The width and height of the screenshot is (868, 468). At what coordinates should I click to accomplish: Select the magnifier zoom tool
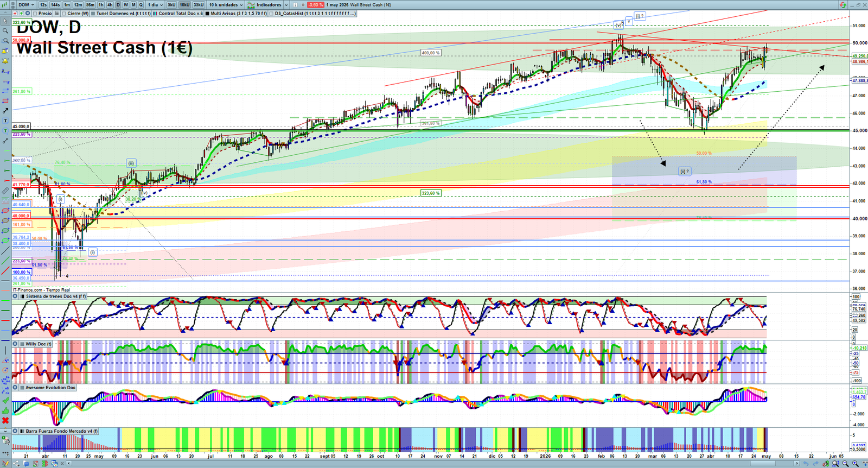pyautogui.click(x=5, y=31)
